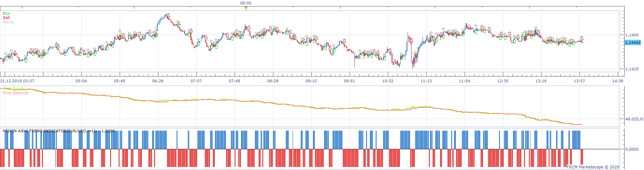The image size is (644, 170).
Task: Click the 0,0000 indicator axis label
Action: pyautogui.click(x=632, y=149)
